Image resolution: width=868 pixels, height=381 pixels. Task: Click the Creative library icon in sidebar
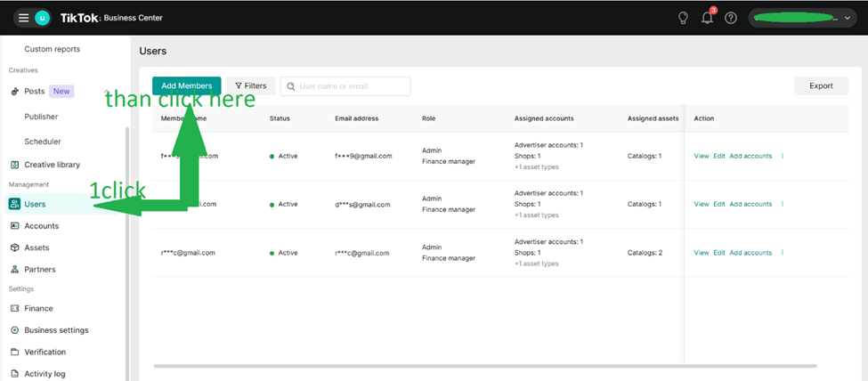(15, 165)
